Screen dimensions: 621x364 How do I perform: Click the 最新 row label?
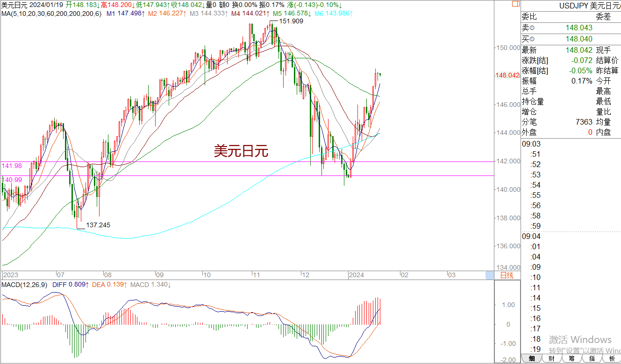coord(530,50)
